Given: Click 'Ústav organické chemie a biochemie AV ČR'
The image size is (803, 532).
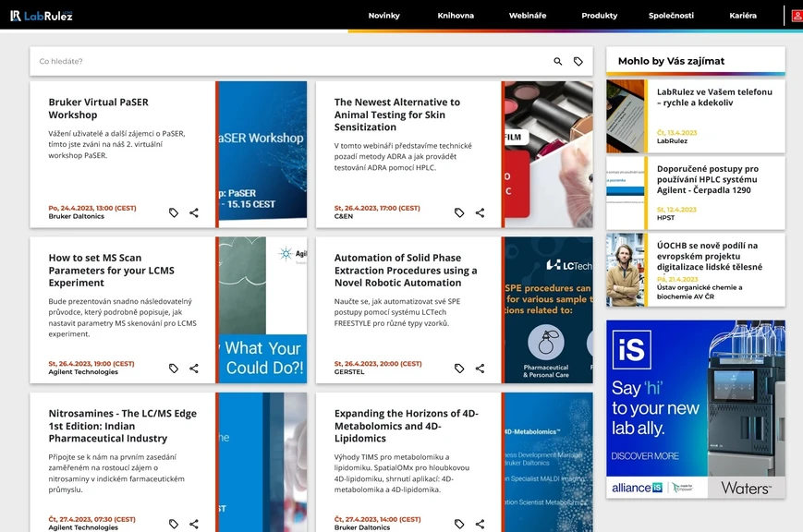Looking at the screenshot, I should (700, 292).
